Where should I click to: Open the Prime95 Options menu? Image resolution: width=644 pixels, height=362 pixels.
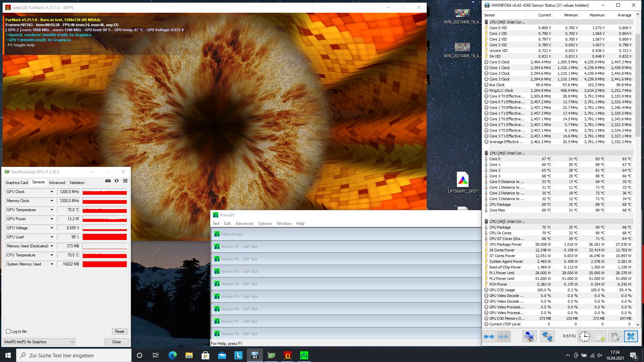click(265, 224)
